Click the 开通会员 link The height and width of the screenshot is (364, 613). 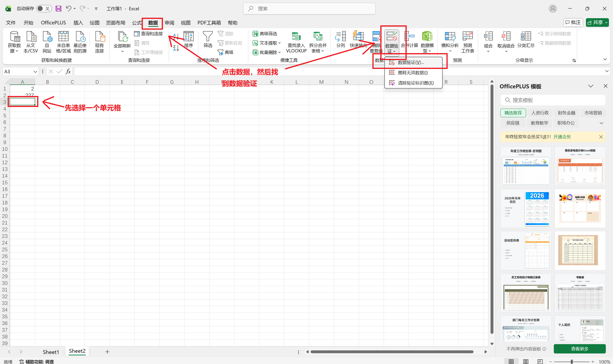pyautogui.click(x=562, y=137)
